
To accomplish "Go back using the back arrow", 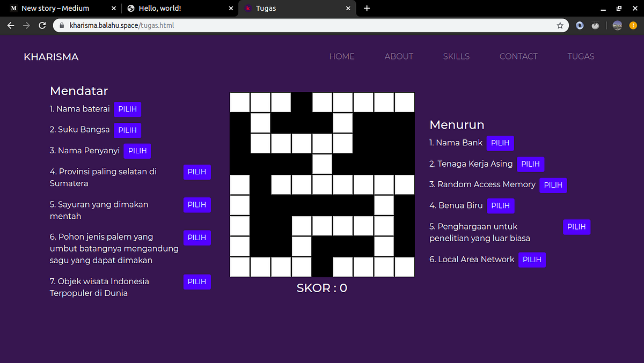I will (11, 25).
